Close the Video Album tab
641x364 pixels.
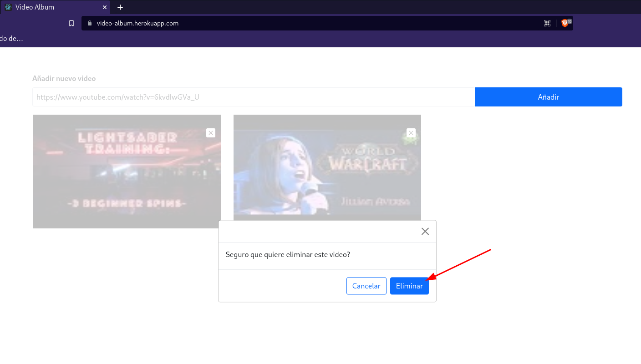pos(104,7)
